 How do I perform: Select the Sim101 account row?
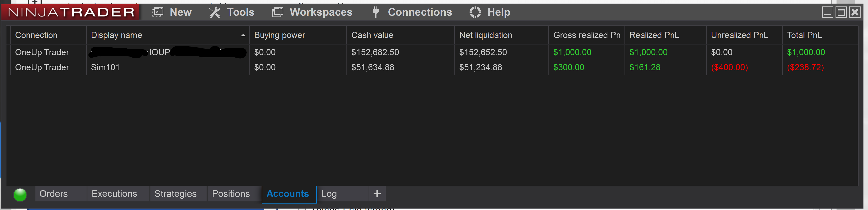click(x=434, y=67)
